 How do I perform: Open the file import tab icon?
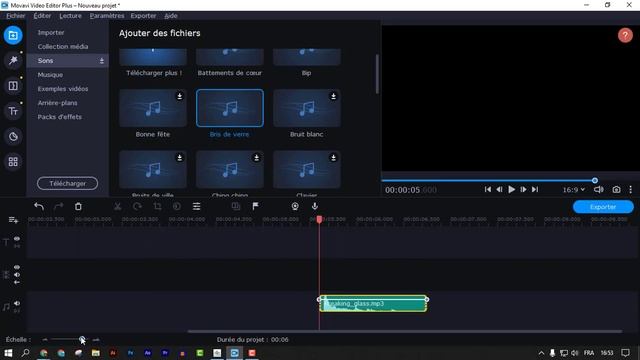[13, 35]
